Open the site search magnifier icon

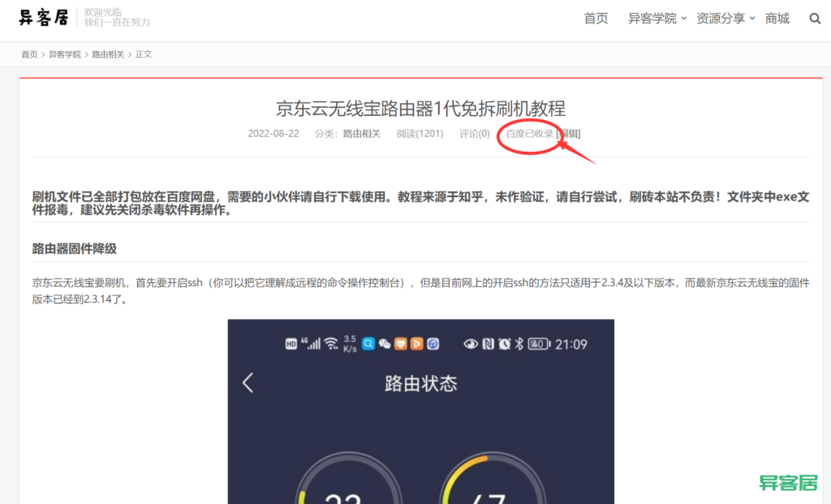point(815,19)
